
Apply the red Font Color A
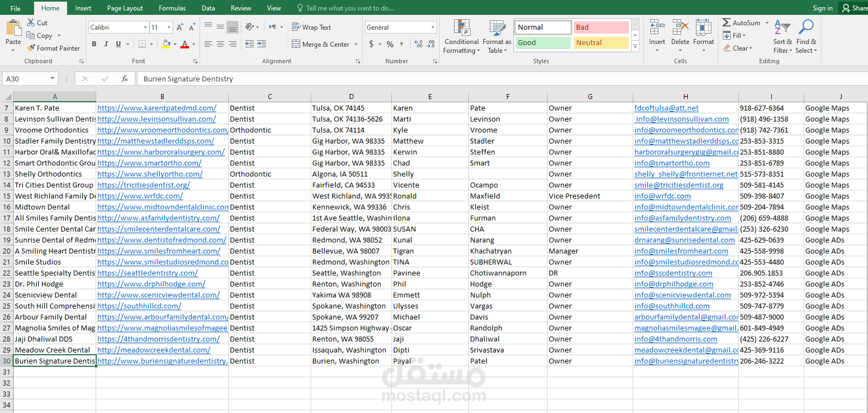point(185,43)
